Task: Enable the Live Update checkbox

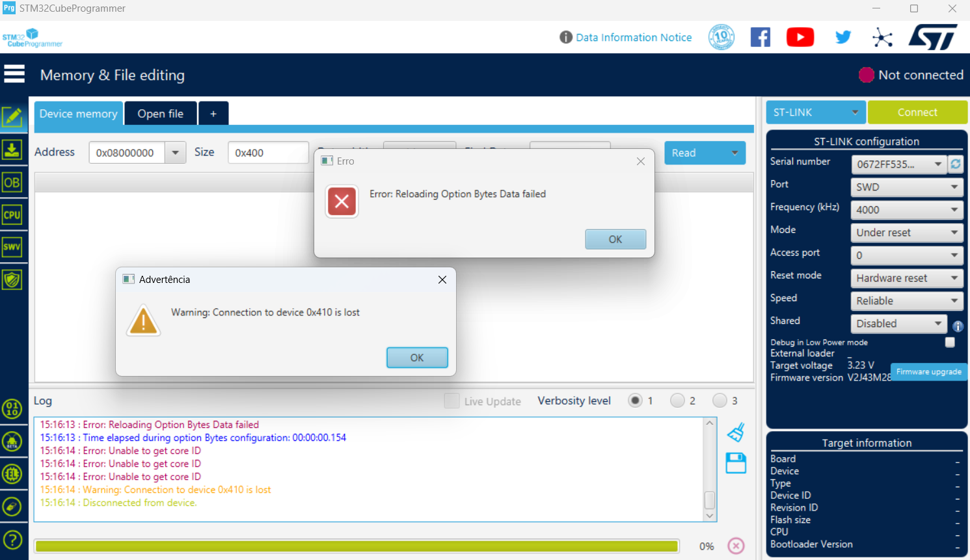Action: pyautogui.click(x=451, y=401)
